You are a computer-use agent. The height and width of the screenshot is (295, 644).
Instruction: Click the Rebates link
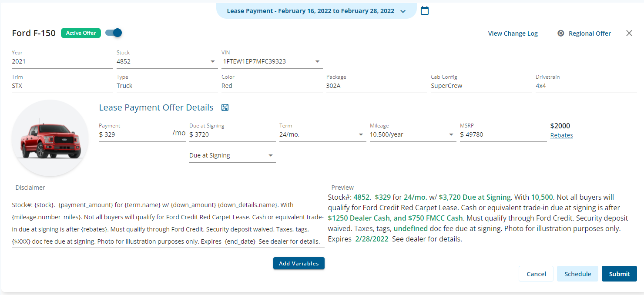click(x=561, y=135)
